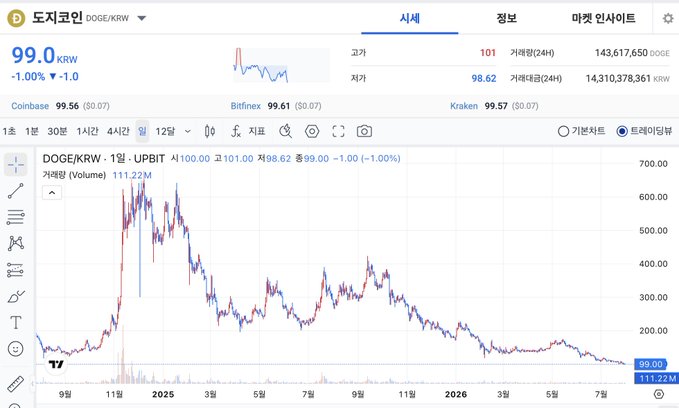Click the TradingView logo on chart
Screen dimensions: 679x408
coord(56,364)
